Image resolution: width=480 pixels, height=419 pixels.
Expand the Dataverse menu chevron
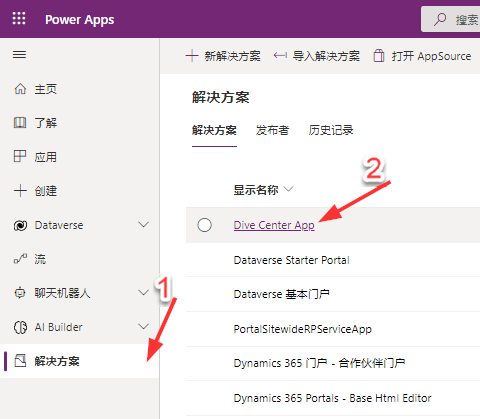point(144,225)
